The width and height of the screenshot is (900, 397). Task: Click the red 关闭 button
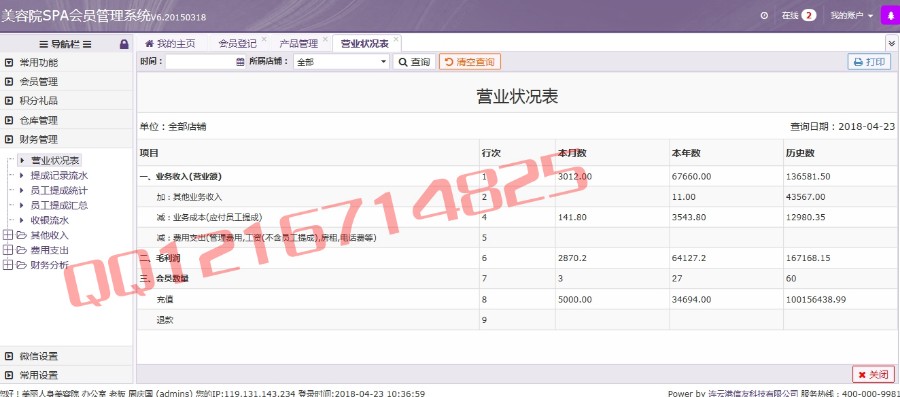coord(873,375)
